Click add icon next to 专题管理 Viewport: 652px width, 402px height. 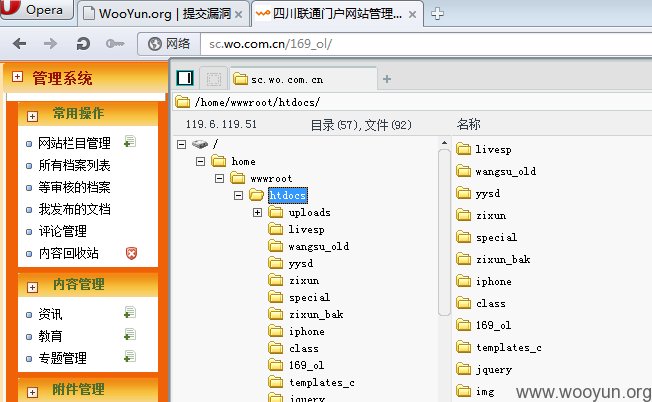pos(130,357)
